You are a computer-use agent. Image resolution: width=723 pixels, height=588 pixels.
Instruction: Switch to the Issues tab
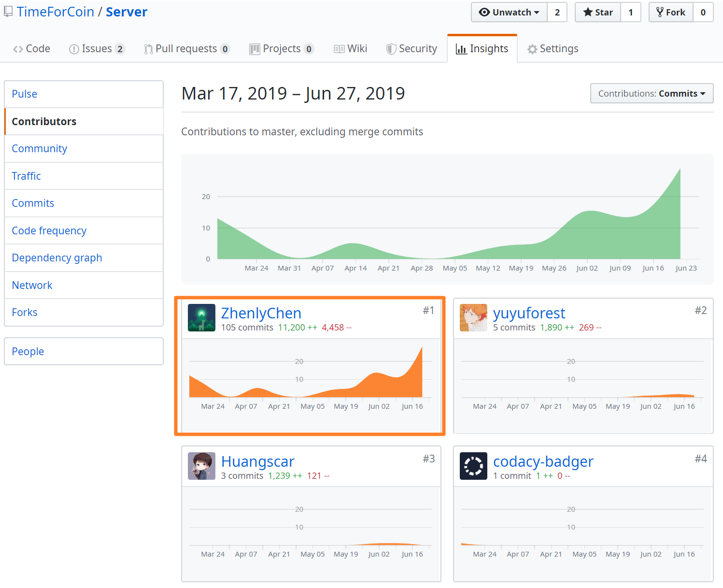97,49
